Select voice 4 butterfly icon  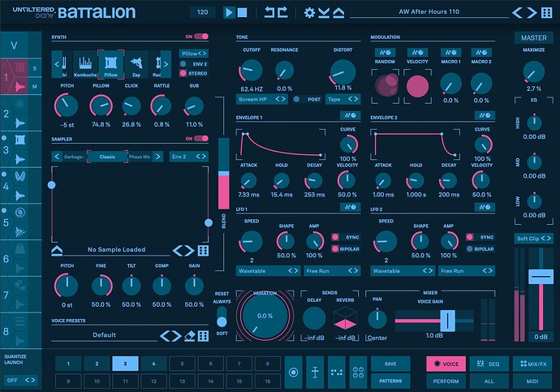pyautogui.click(x=20, y=176)
